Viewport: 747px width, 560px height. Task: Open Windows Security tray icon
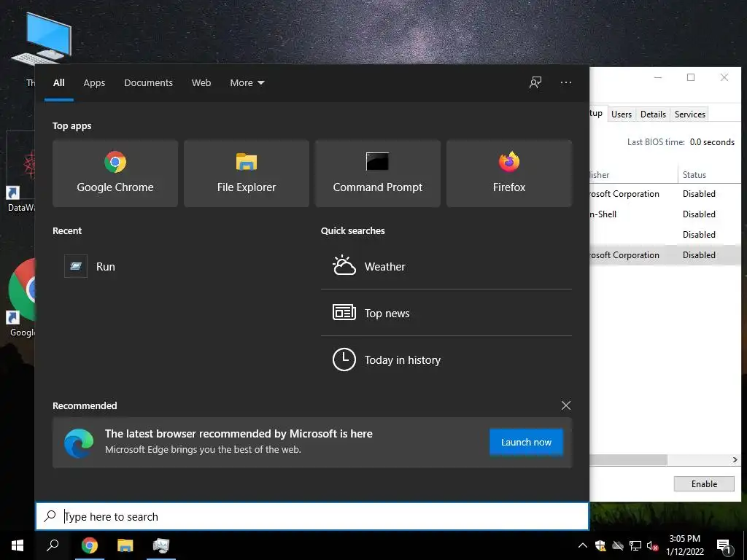tap(600, 545)
